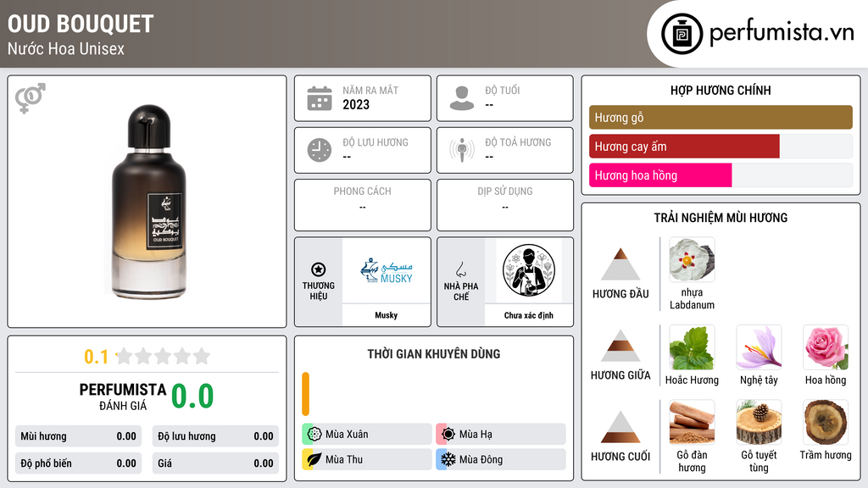
Task: Click the Mùa Thu season label
Action: pos(344,459)
